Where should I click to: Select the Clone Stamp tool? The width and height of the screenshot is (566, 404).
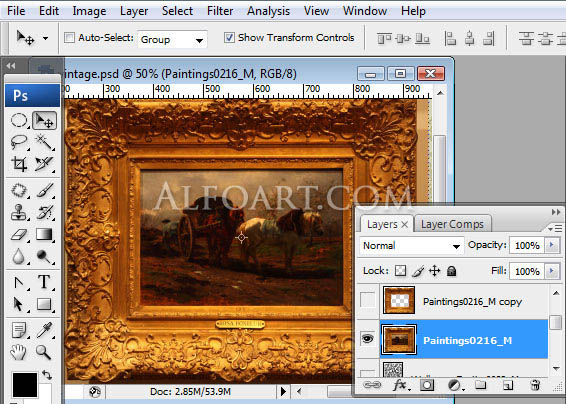[19, 212]
